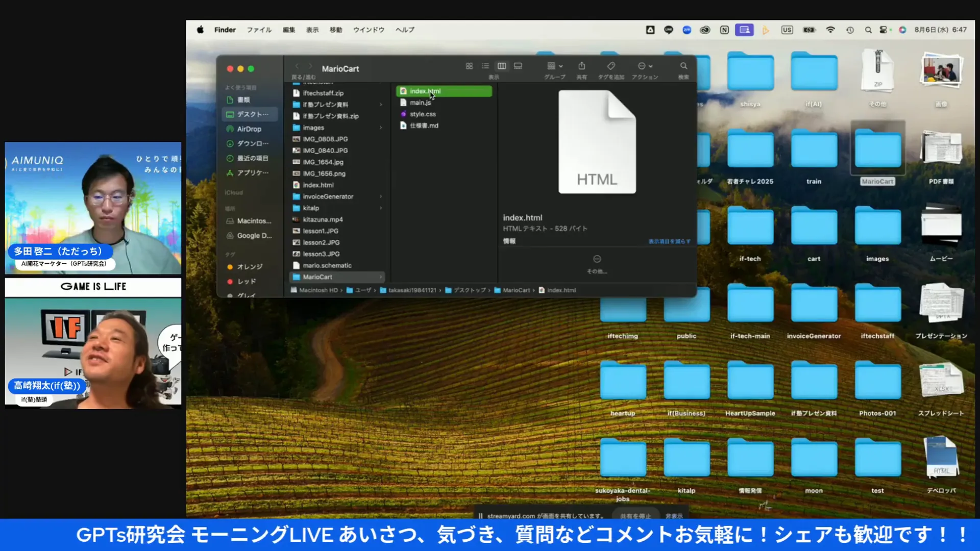
Task: Open the ウインドウ (Window) menu
Action: [369, 30]
